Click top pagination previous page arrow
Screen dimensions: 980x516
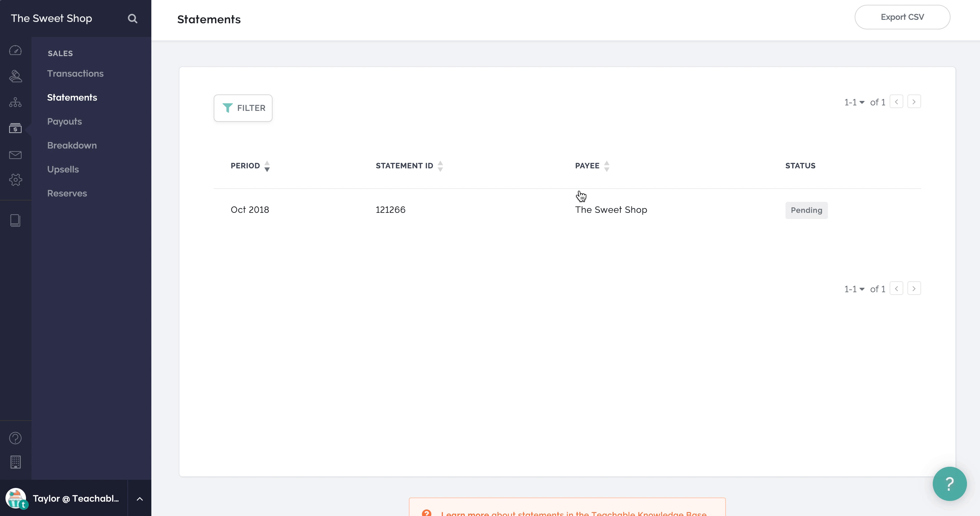tap(896, 102)
